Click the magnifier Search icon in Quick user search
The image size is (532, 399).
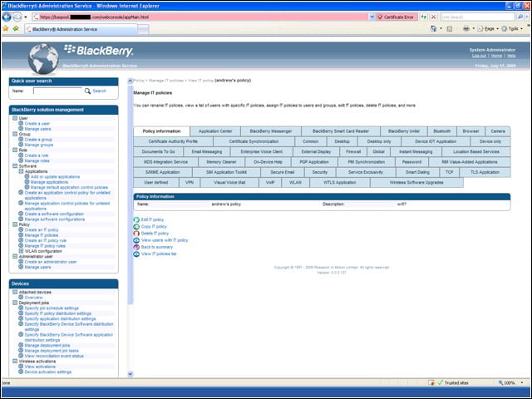(x=87, y=91)
